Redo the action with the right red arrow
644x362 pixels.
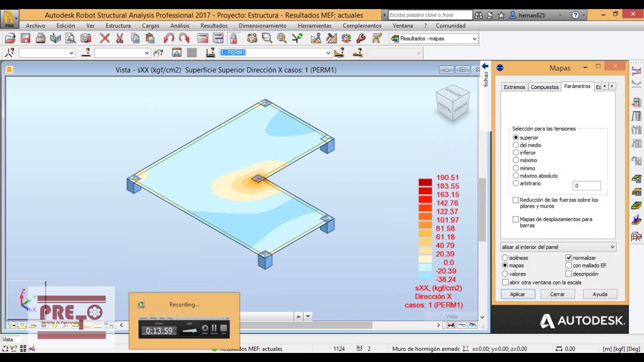[x=184, y=38]
